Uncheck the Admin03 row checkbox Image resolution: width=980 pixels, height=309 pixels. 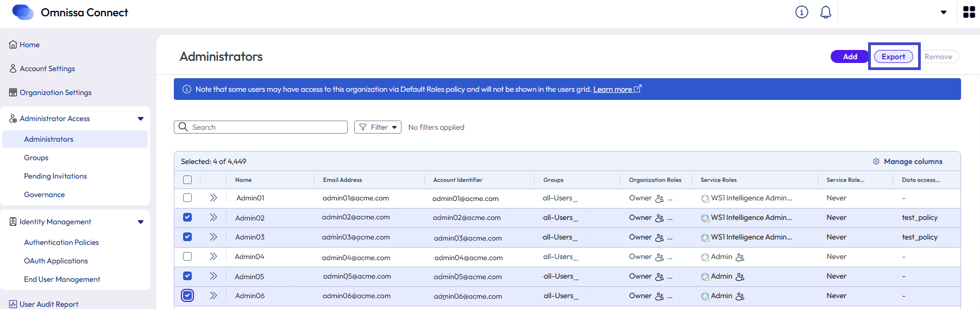coord(187,237)
